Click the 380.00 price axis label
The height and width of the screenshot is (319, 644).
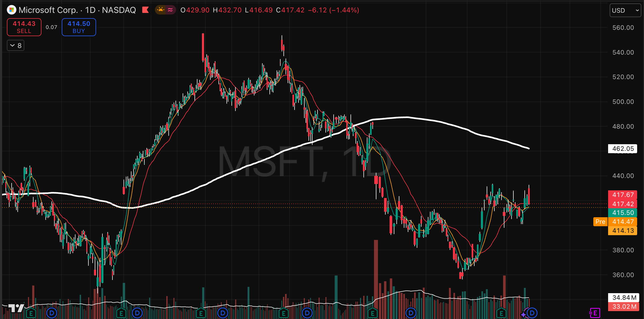(x=623, y=250)
